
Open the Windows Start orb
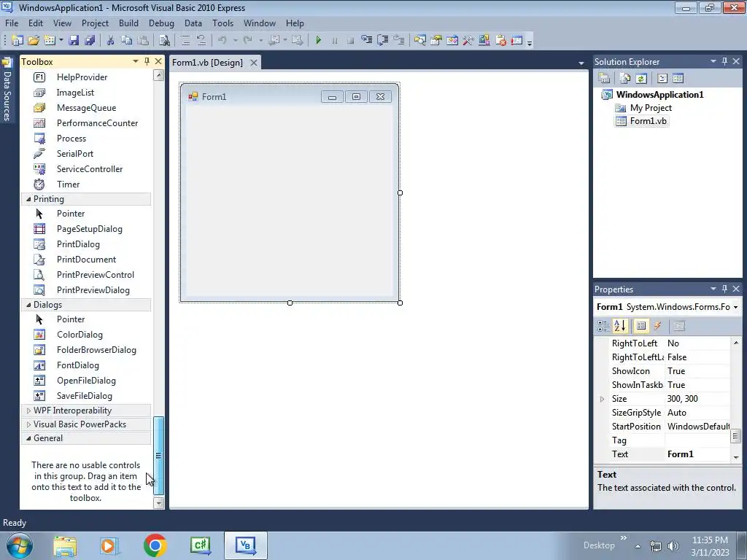(x=20, y=545)
